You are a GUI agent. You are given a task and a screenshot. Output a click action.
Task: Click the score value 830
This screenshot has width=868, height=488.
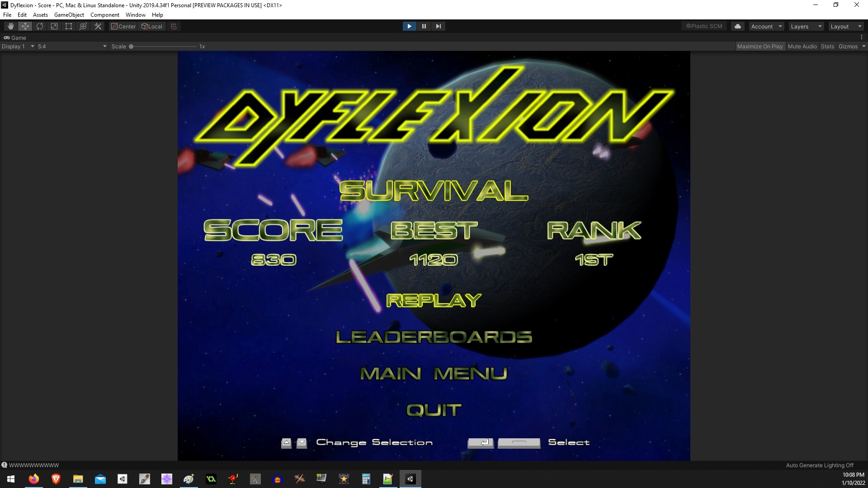274,260
